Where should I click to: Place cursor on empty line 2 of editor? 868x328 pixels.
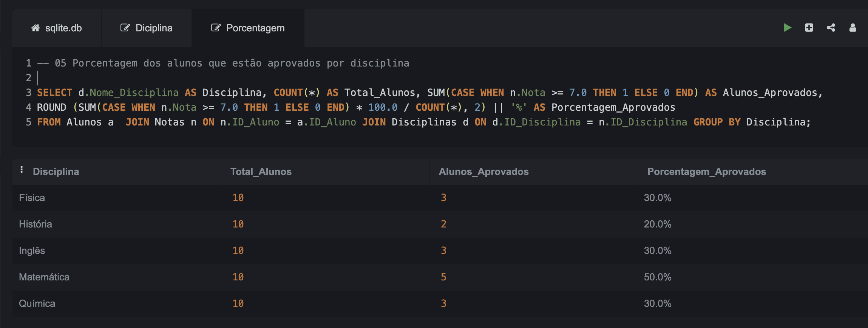pyautogui.click(x=227, y=78)
